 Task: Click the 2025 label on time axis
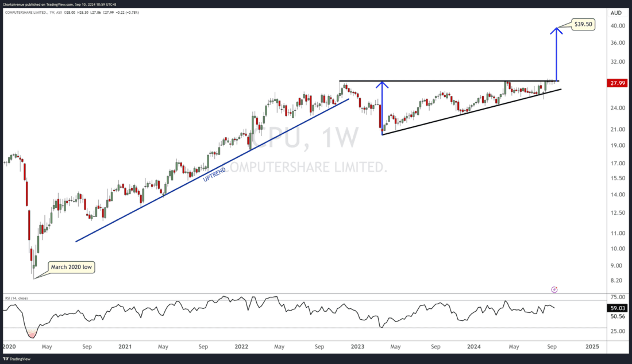(592, 346)
